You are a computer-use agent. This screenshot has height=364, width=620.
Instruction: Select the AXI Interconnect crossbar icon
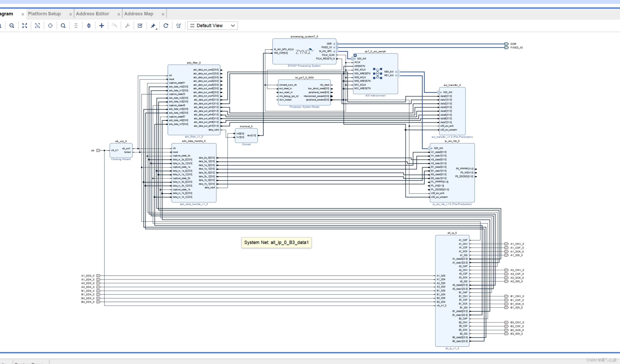click(x=378, y=73)
